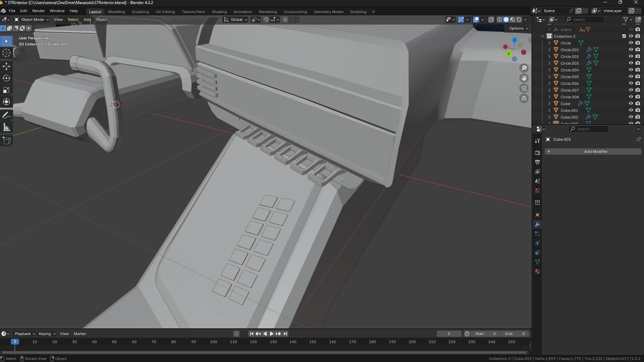This screenshot has width=644, height=362.
Task: Expand the Circle.002 tree item
Action: [x=549, y=56]
